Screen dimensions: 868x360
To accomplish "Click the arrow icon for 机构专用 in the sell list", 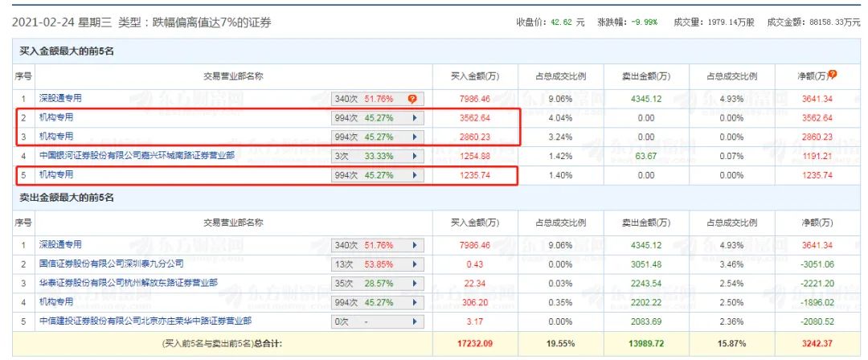I will pyautogui.click(x=415, y=301).
